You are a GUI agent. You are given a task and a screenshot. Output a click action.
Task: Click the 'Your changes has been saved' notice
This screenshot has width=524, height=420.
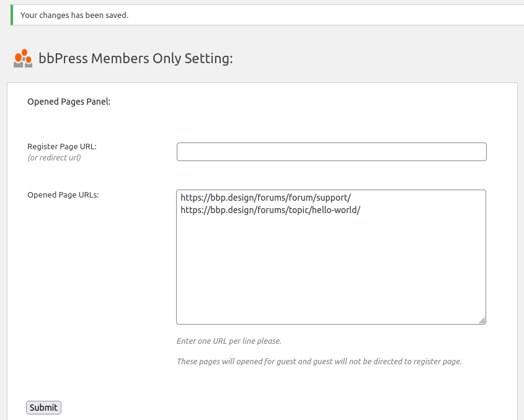pos(74,15)
